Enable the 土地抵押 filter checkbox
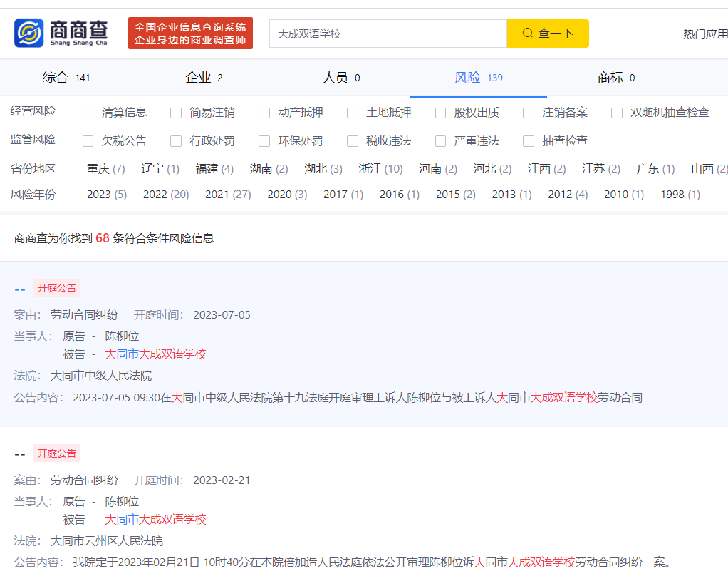728x586 pixels. [x=353, y=113]
